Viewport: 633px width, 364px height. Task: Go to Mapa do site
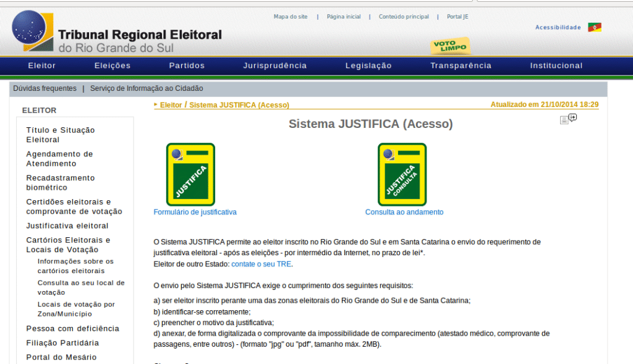pos(290,17)
